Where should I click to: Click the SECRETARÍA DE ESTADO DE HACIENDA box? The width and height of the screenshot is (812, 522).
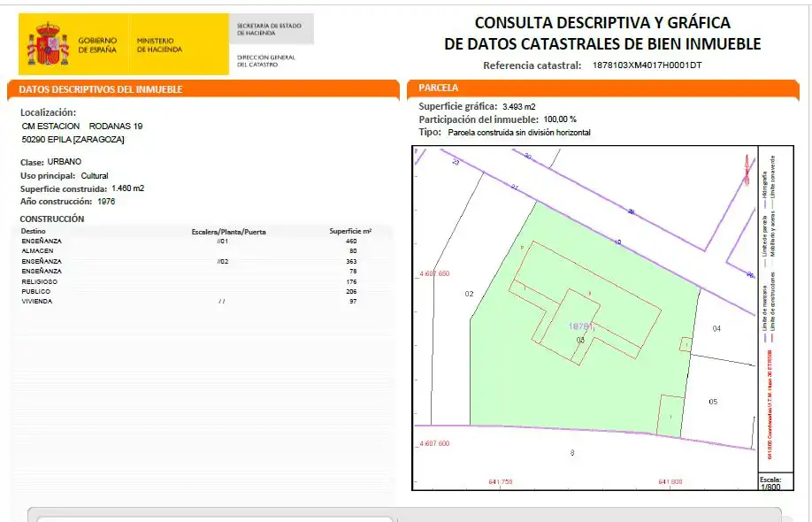(272, 29)
